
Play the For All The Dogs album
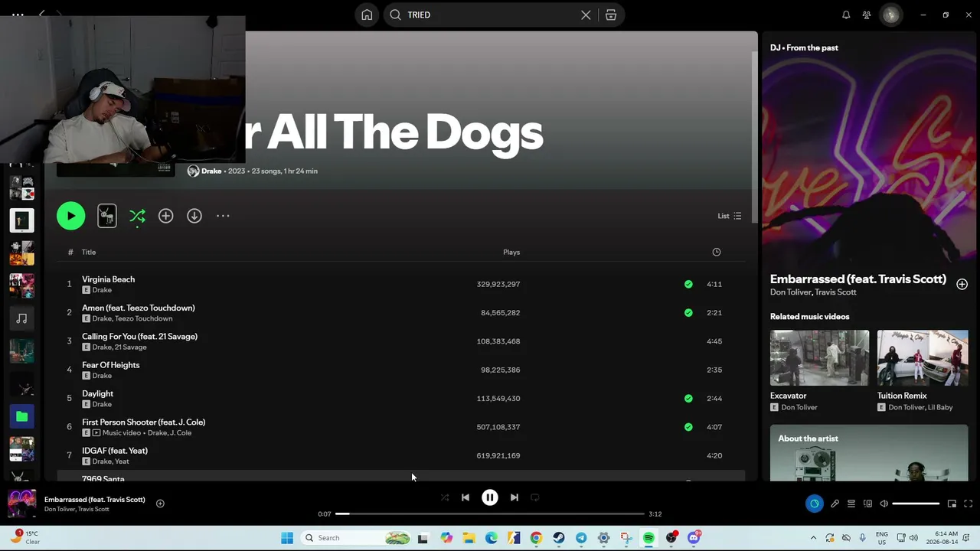point(70,216)
